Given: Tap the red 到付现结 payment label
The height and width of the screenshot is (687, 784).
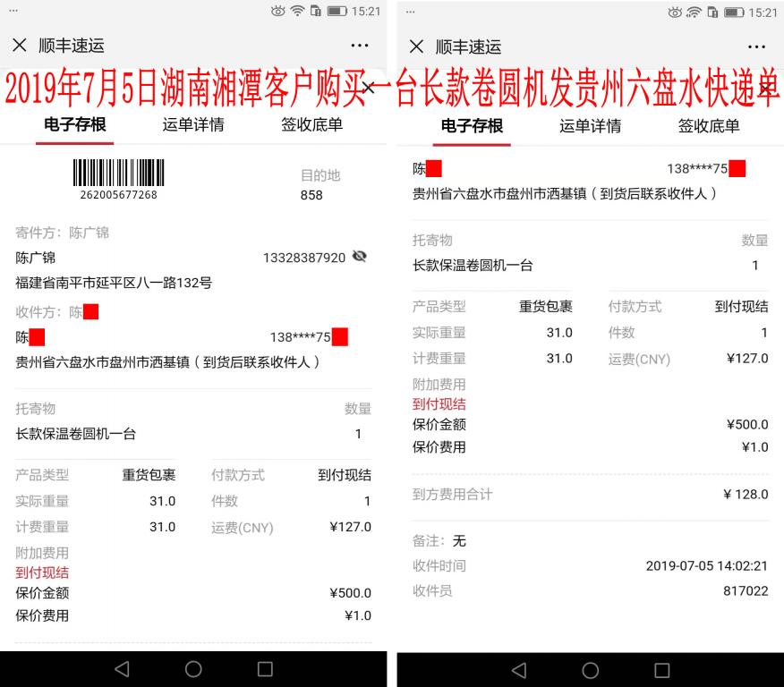Looking at the screenshot, I should point(43,572).
